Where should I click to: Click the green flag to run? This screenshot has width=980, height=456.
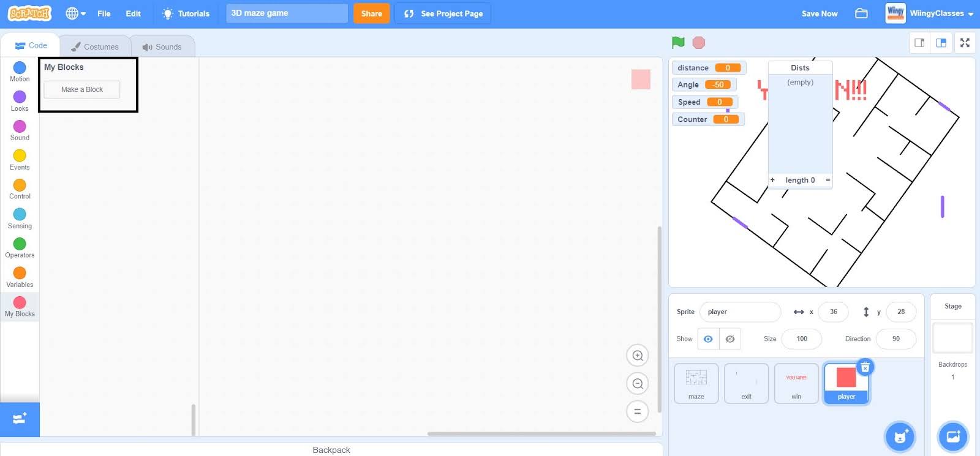click(678, 42)
